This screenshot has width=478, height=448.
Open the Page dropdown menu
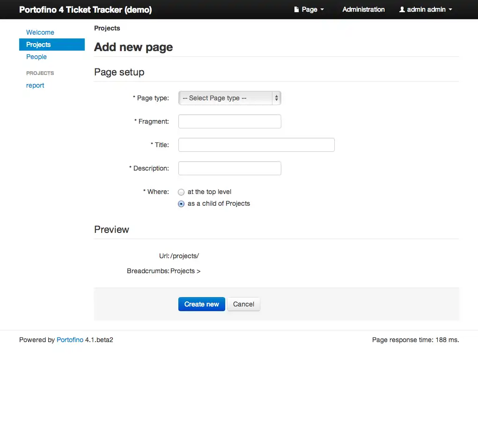coord(309,9)
